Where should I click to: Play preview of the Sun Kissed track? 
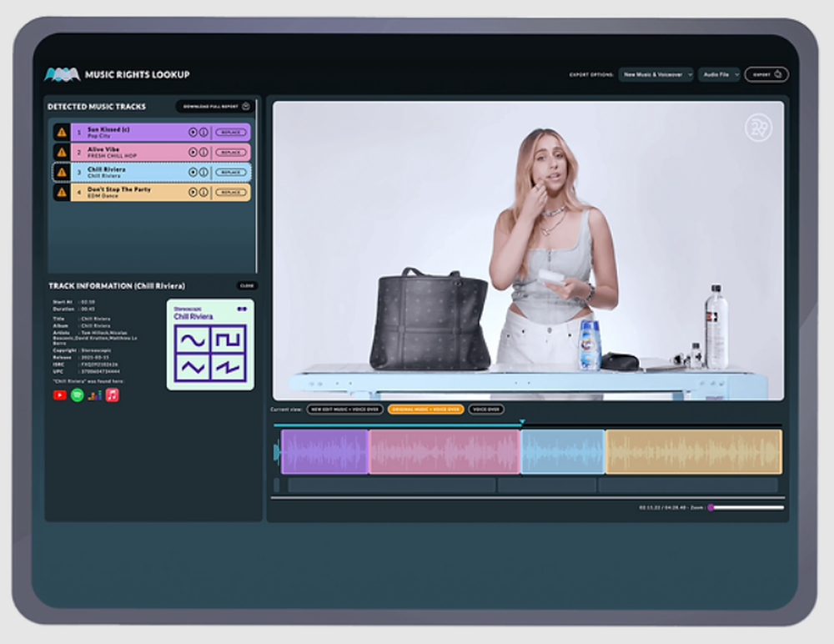coord(193,132)
